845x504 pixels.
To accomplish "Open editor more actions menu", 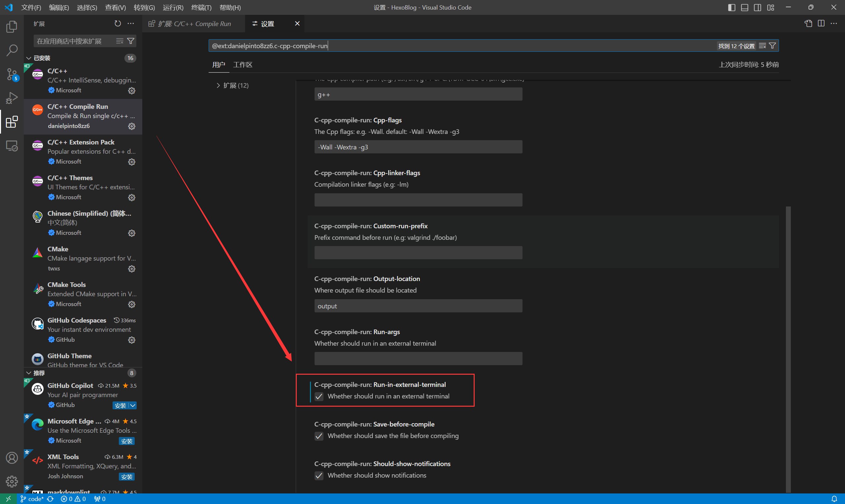I will [834, 23].
